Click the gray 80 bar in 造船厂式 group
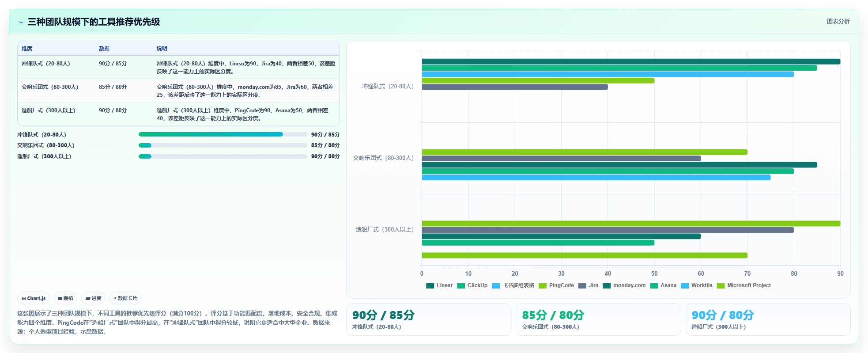This screenshot has width=868, height=353. (608, 230)
